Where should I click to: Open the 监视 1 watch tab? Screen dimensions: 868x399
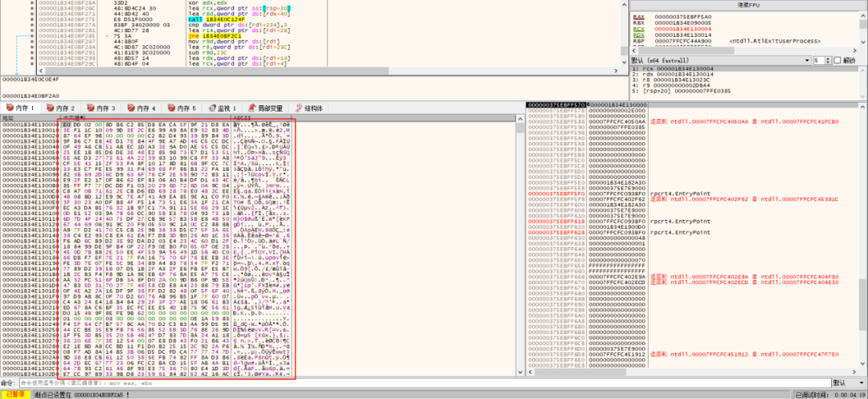point(222,108)
